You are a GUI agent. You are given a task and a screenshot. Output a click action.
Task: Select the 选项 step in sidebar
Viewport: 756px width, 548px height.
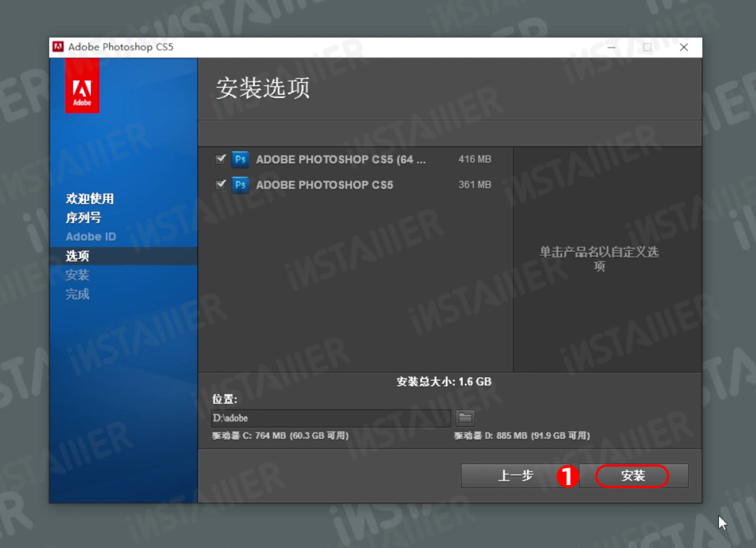click(x=78, y=256)
